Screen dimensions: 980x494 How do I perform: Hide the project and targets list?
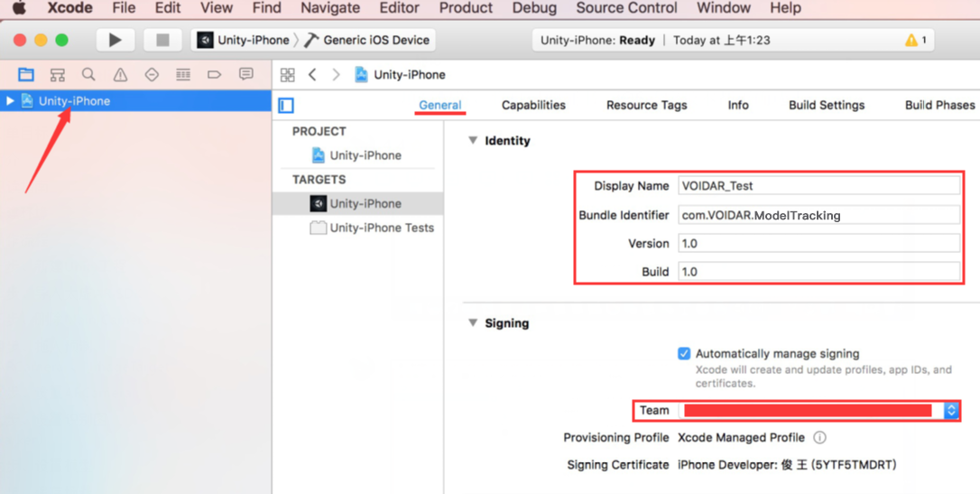click(286, 106)
